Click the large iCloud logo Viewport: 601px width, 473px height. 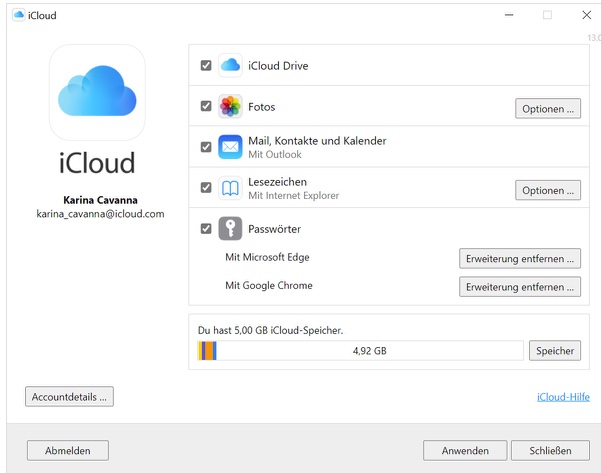[x=97, y=91]
